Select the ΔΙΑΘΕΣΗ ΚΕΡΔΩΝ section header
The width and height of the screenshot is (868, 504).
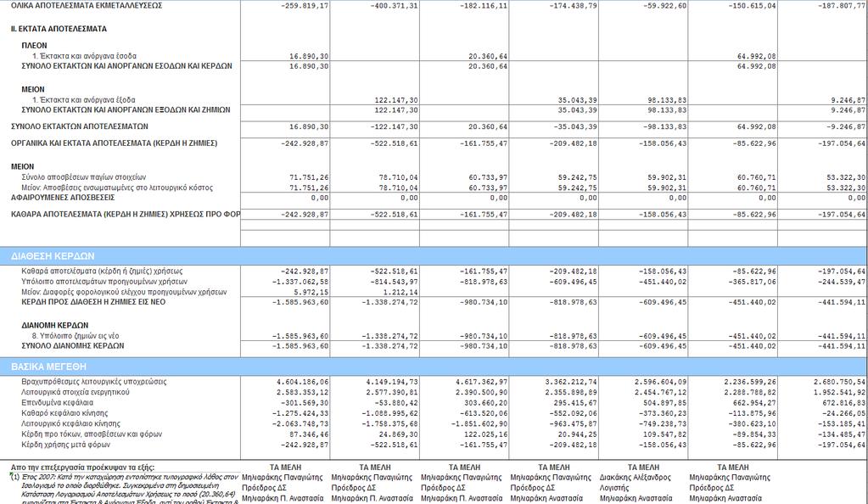(x=434, y=256)
